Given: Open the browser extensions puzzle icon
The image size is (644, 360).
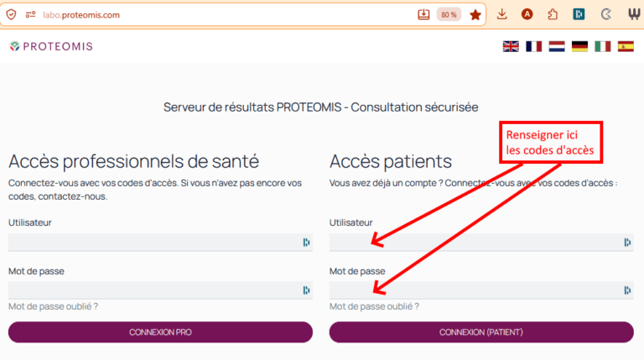Looking at the screenshot, I should point(553,14).
